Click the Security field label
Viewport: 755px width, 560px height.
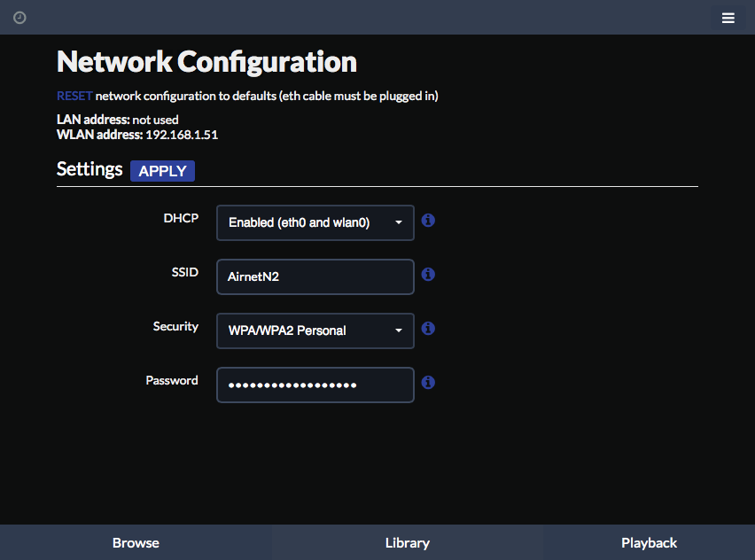[x=175, y=326]
